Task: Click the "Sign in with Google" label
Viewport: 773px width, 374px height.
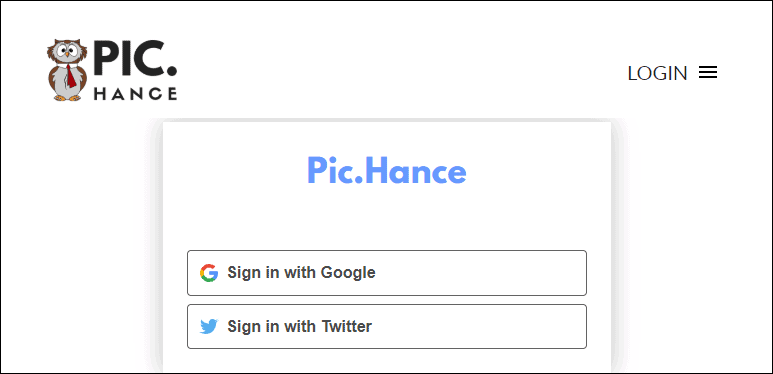Action: [301, 272]
